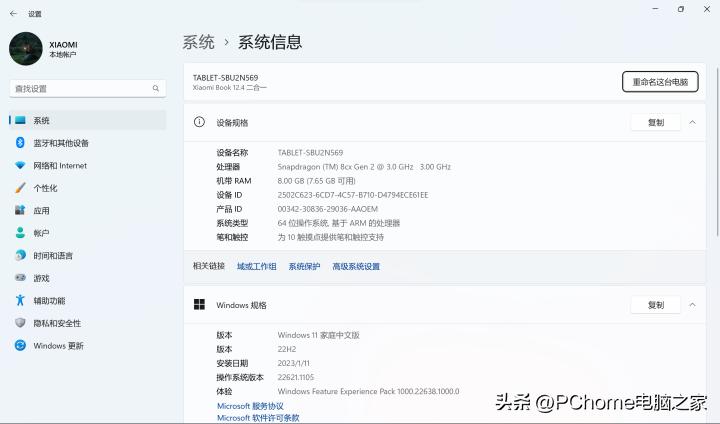Focus the 查找设置 search box
The height and width of the screenshot is (424, 720).
coord(88,88)
